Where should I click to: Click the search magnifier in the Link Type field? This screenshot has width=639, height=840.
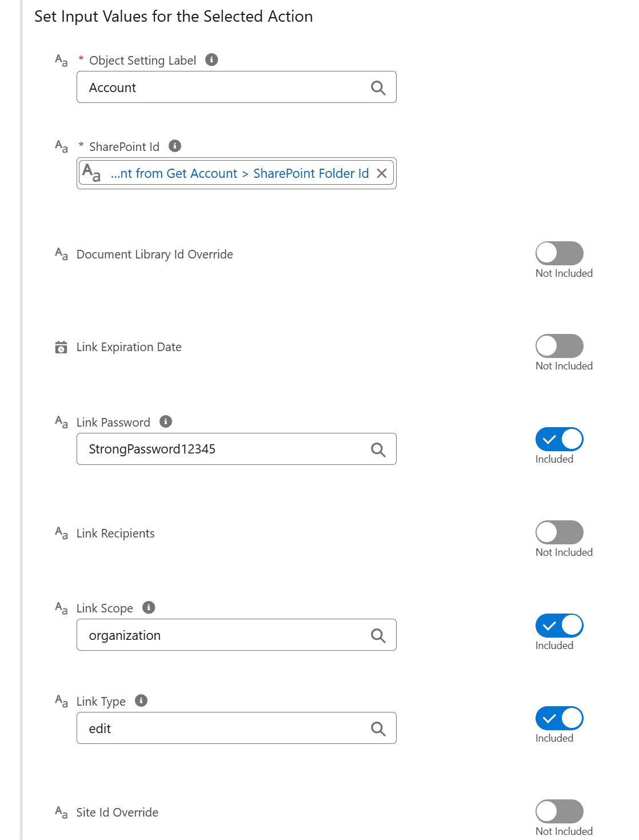point(377,728)
